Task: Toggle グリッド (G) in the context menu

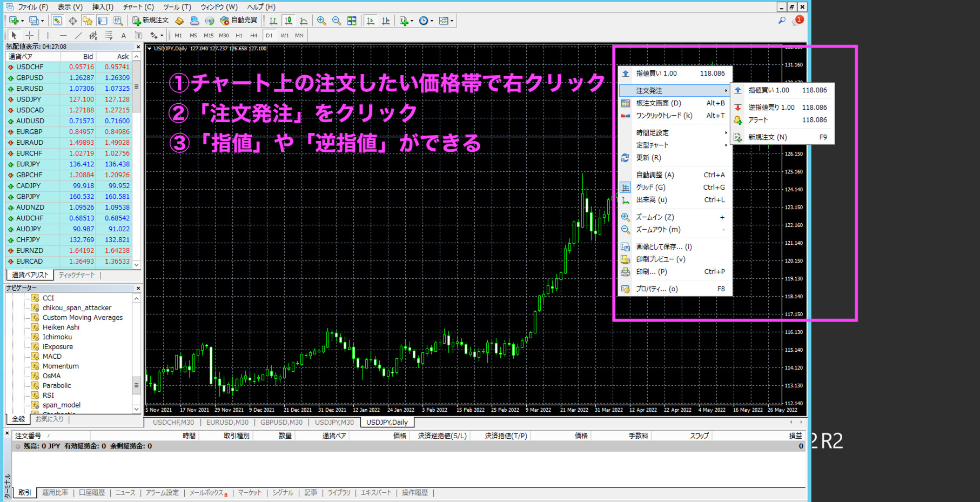Action: pos(650,188)
